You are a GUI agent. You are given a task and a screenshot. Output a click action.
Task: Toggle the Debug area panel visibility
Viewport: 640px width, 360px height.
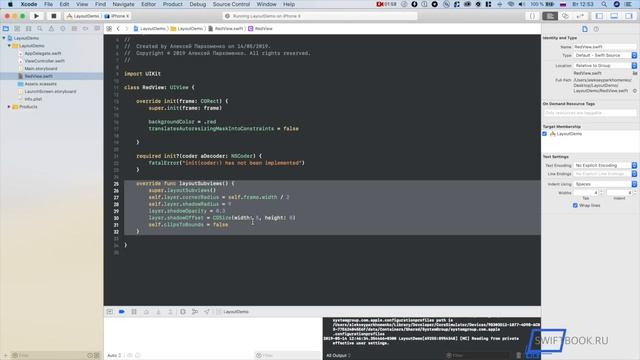[x=614, y=16]
